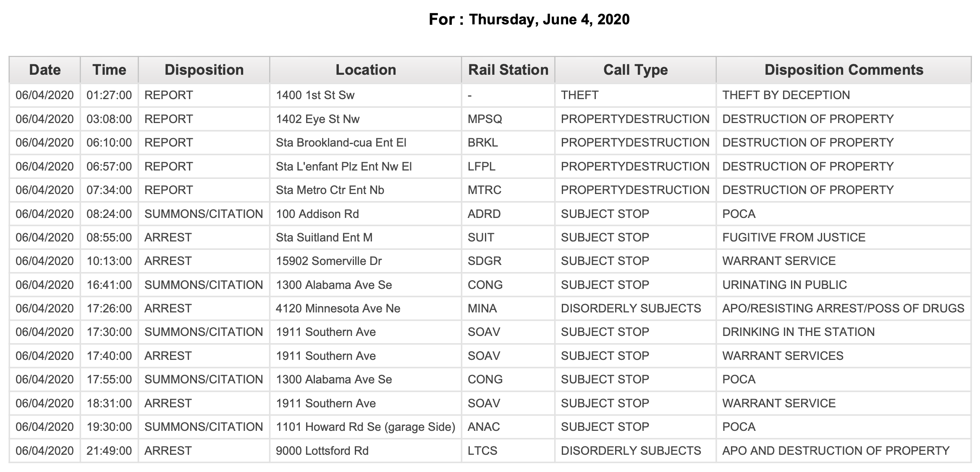Click the Date column header
This screenshot has height=472, width=980.
(45, 70)
